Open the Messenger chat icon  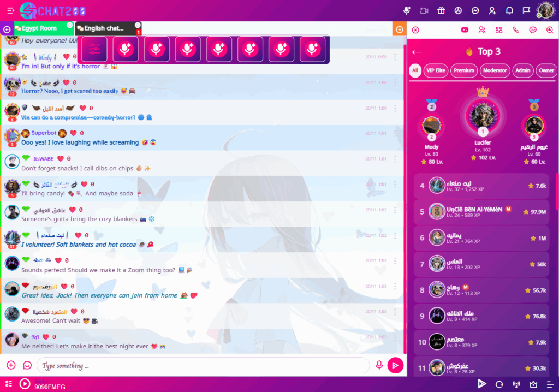pos(475,10)
